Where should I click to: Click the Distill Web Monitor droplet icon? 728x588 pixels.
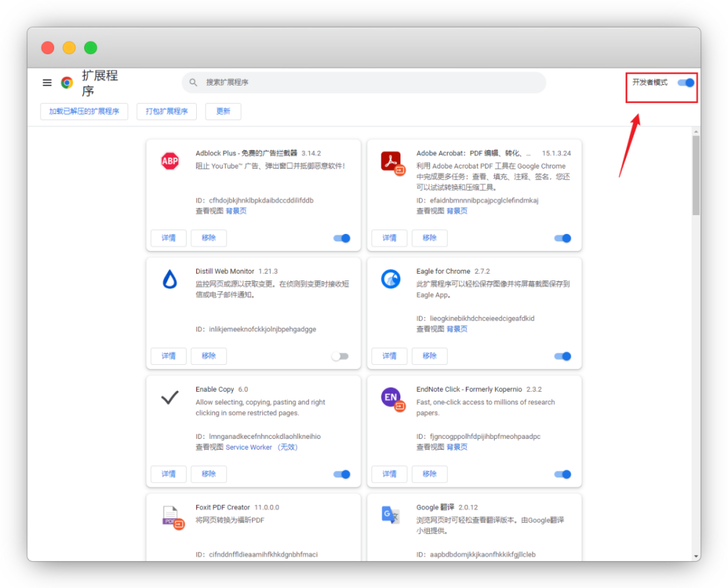[170, 279]
